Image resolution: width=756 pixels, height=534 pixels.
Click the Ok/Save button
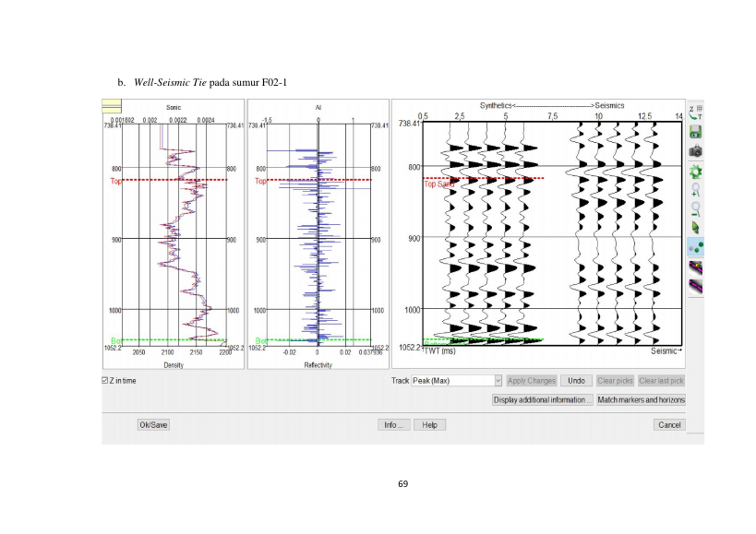tap(153, 424)
